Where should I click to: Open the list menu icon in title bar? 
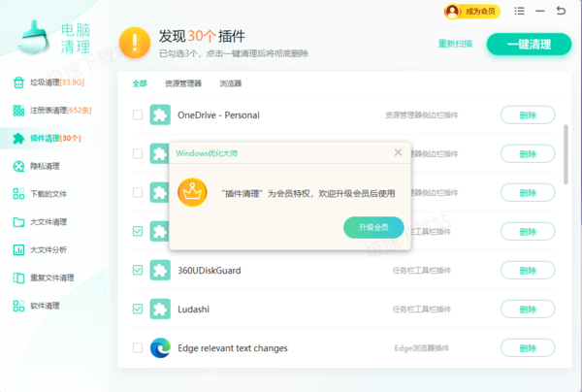pos(519,11)
